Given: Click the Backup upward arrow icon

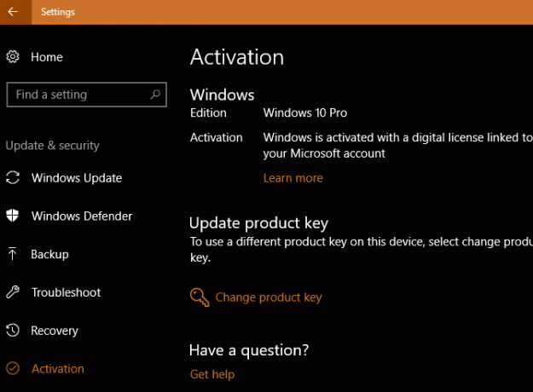Looking at the screenshot, I should (x=12, y=254).
